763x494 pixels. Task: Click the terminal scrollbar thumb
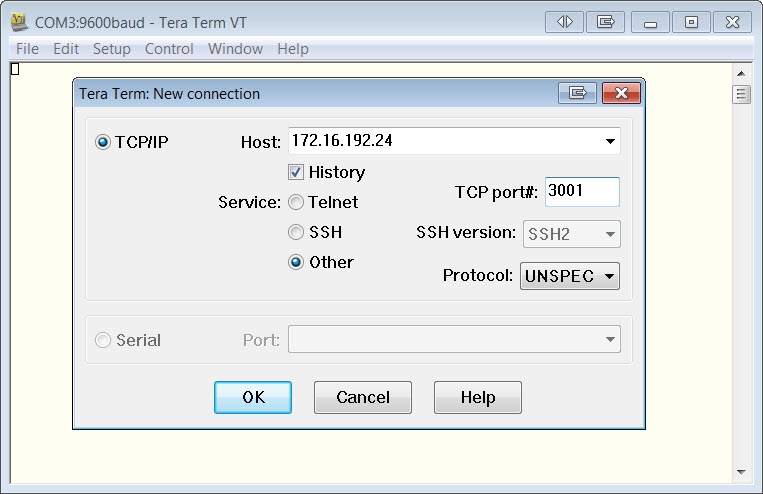(741, 95)
